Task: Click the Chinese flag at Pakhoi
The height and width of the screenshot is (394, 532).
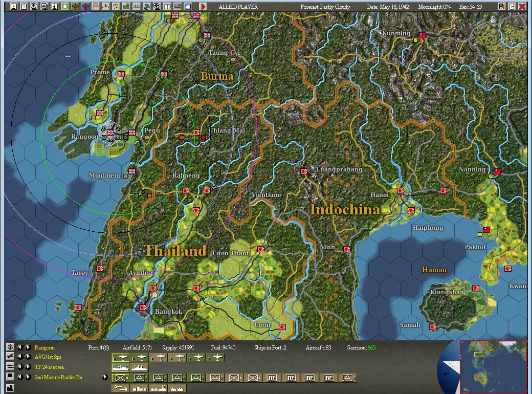Action: coord(486,230)
